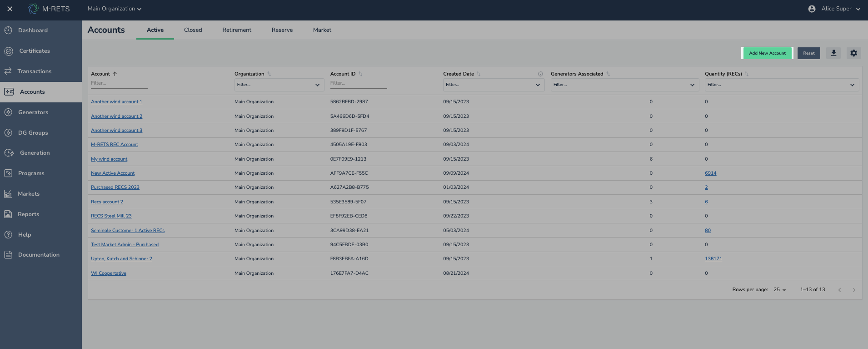Open the Certificates sidebar icon
This screenshot has height=349, width=868.
9,51
